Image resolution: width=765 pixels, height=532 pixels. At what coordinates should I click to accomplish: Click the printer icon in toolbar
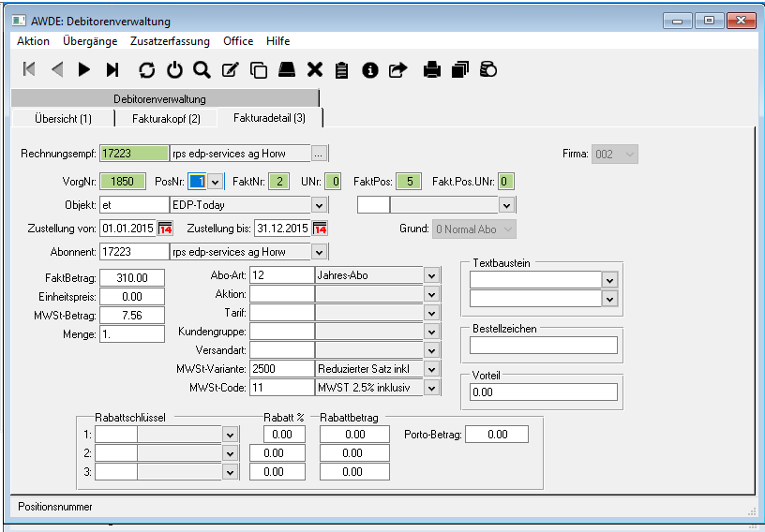(432, 69)
